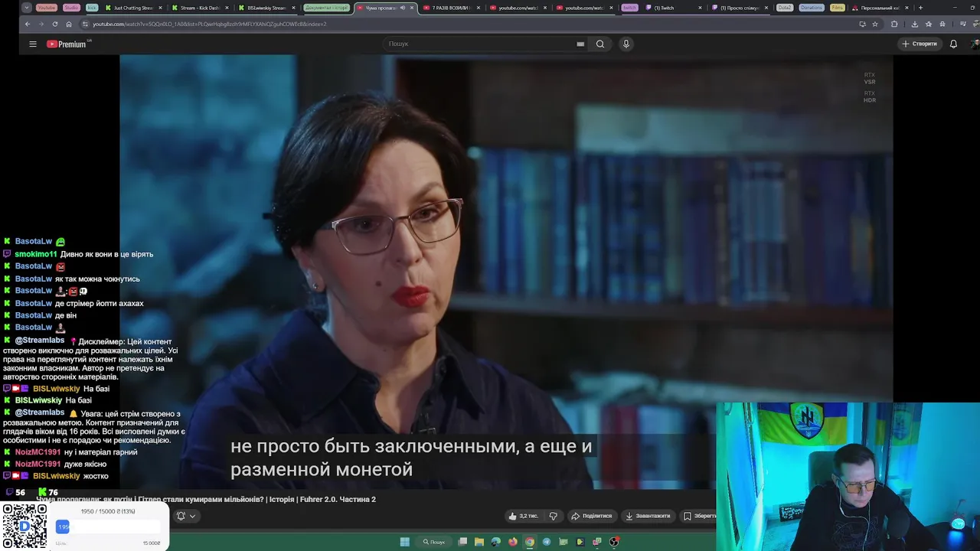
Task: Click chat message 'де стрімер йопти ахахах'
Action: [100, 304]
